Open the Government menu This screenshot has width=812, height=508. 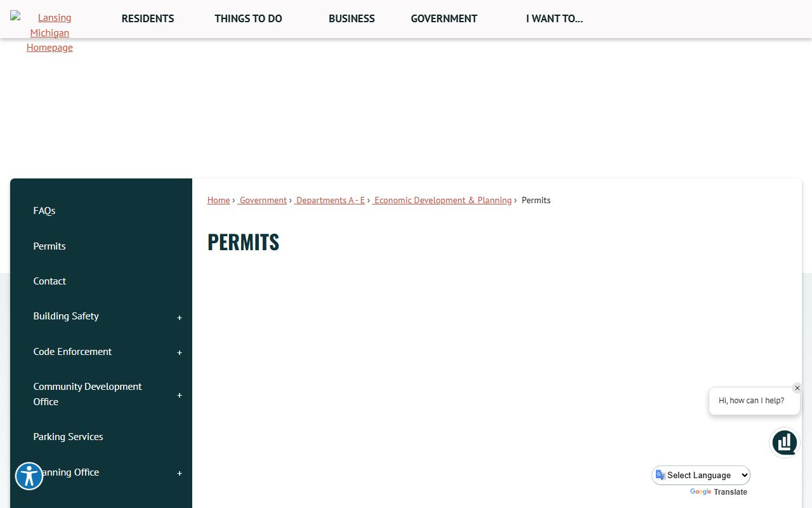click(444, 18)
